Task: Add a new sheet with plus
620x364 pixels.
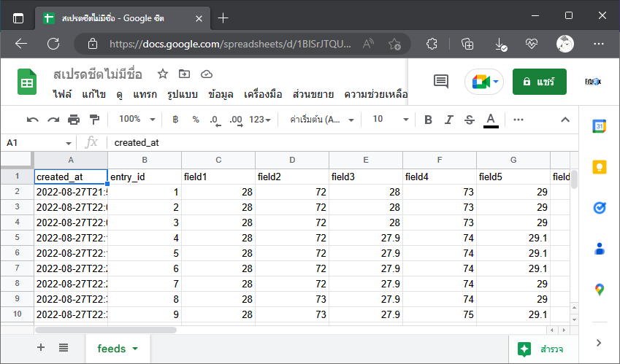Action: [41, 347]
